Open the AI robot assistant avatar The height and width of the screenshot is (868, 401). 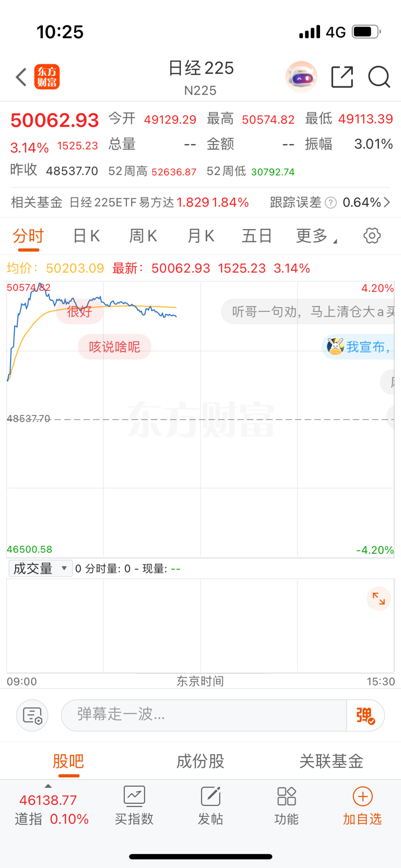pyautogui.click(x=301, y=77)
